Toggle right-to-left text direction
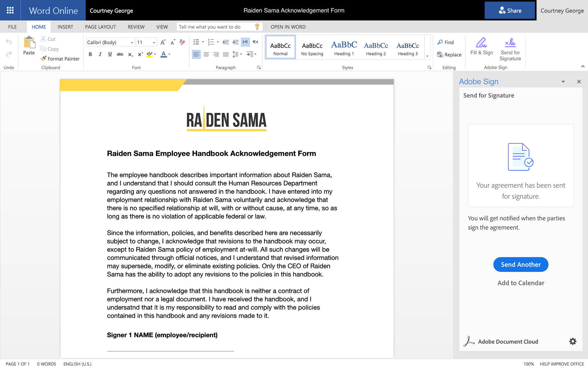This screenshot has height=368, width=588. (255, 42)
